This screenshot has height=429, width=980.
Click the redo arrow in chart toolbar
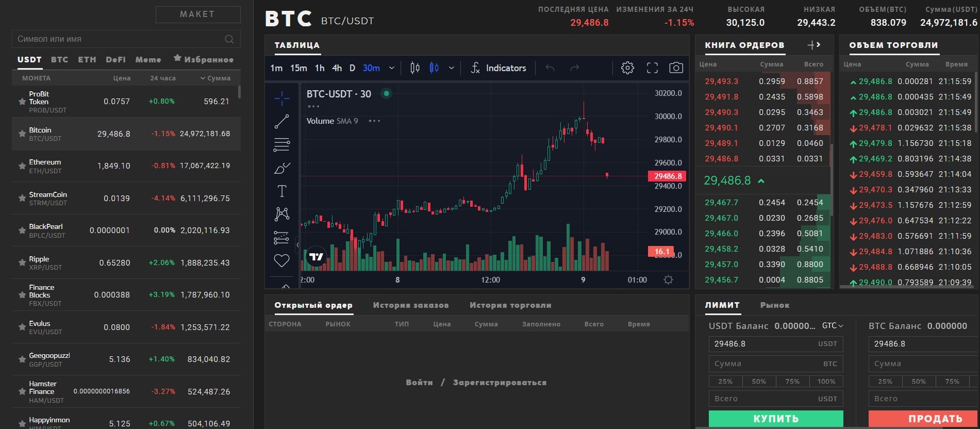click(574, 68)
